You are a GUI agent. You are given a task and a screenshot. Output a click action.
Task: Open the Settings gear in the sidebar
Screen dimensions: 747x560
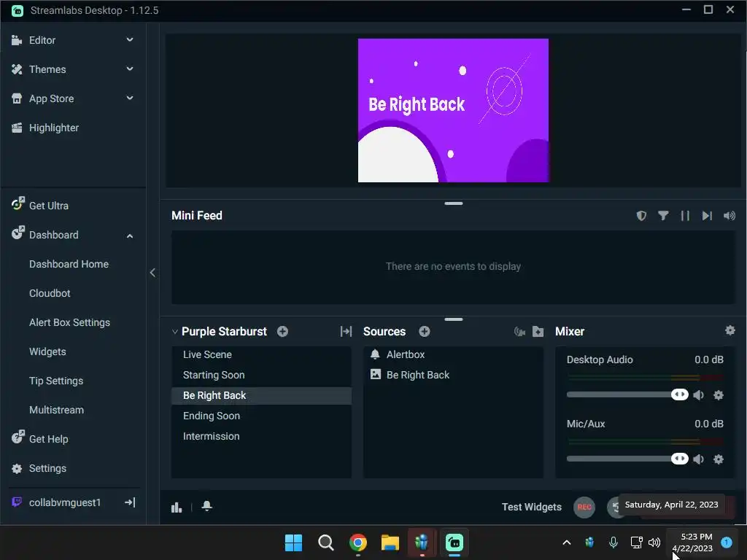17,469
